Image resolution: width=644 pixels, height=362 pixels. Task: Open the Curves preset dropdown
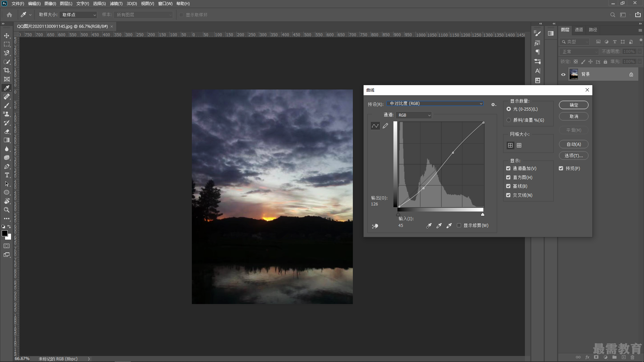point(435,104)
